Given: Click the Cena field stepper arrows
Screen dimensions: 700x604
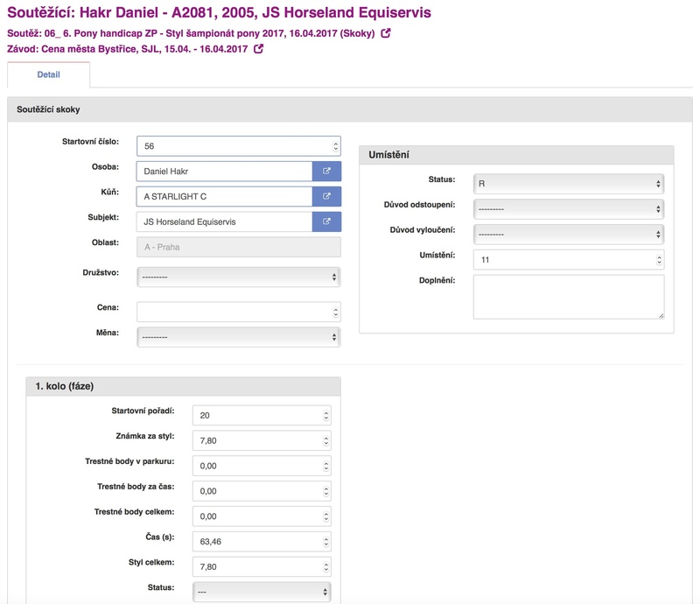Looking at the screenshot, I should 335,312.
